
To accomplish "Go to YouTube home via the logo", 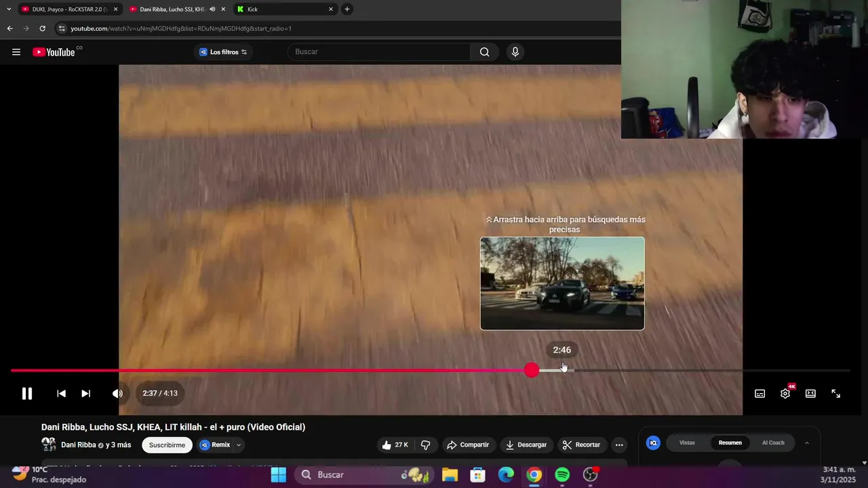I will [x=54, y=52].
